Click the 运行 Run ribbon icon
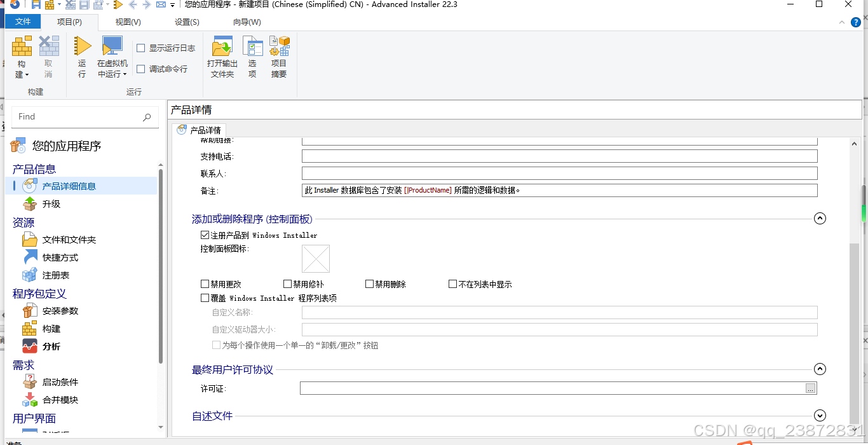The image size is (868, 445). coord(82,46)
